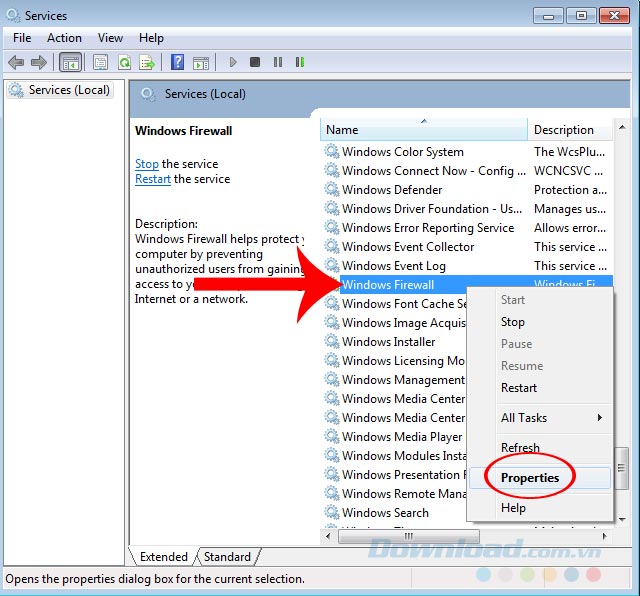
Task: Click 'Protection a...' description cell
Action: [x=570, y=189]
